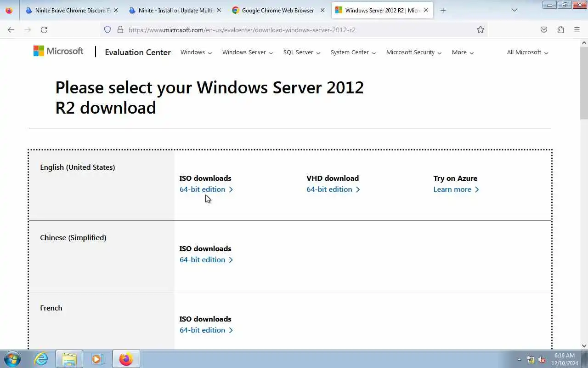The height and width of the screenshot is (368, 588).
Task: Click the scrollbar up arrow
Action: [x=584, y=43]
